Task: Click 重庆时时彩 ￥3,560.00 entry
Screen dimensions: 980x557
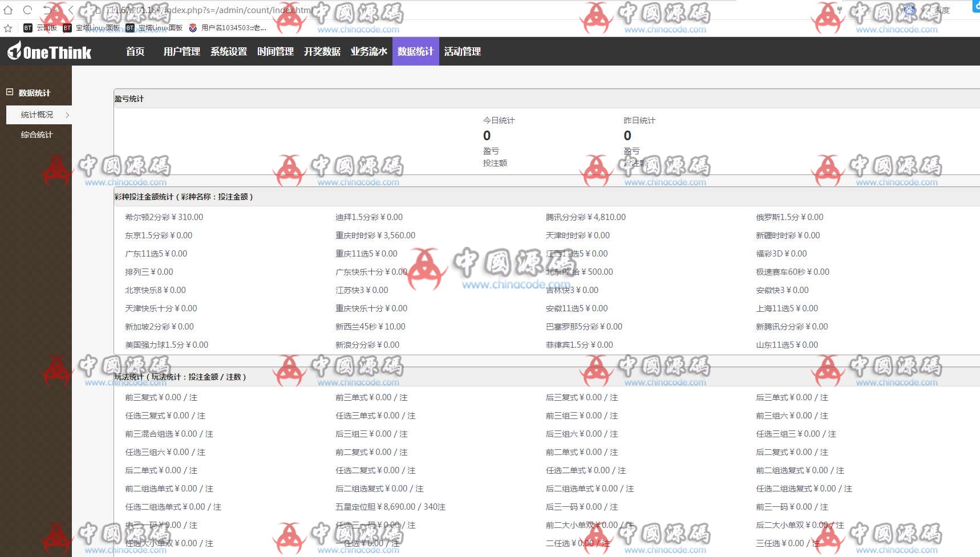Action: [x=375, y=235]
